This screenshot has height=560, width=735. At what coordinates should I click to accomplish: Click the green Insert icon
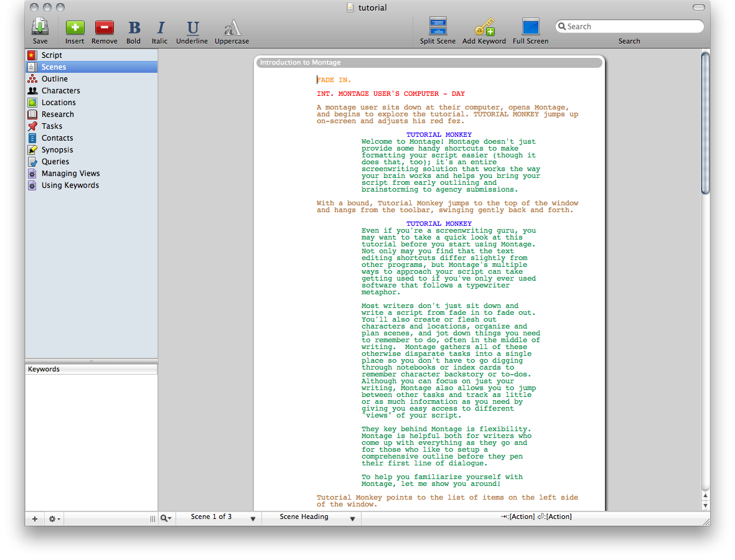75,27
